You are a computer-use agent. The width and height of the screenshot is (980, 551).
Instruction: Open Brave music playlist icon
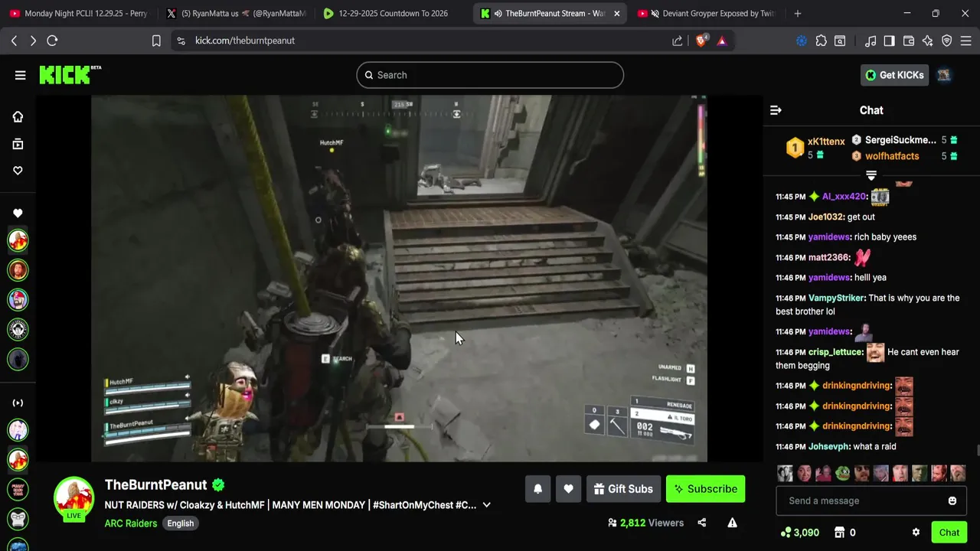[871, 41]
